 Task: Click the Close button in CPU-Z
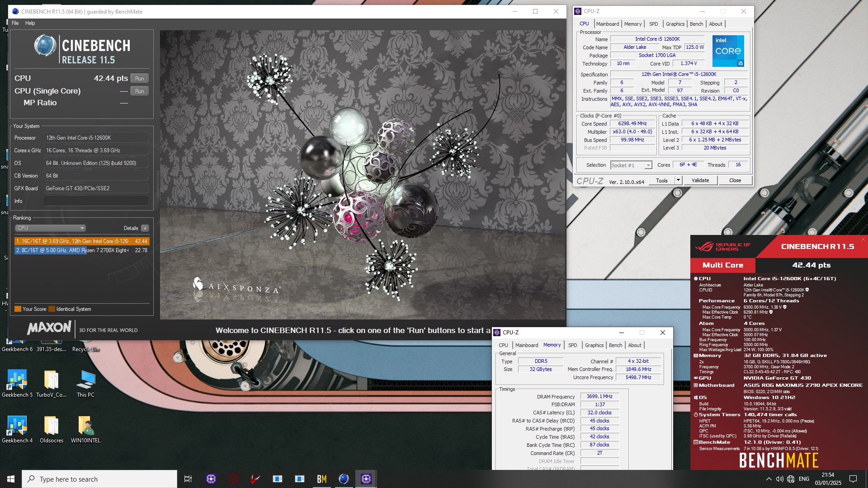click(735, 180)
